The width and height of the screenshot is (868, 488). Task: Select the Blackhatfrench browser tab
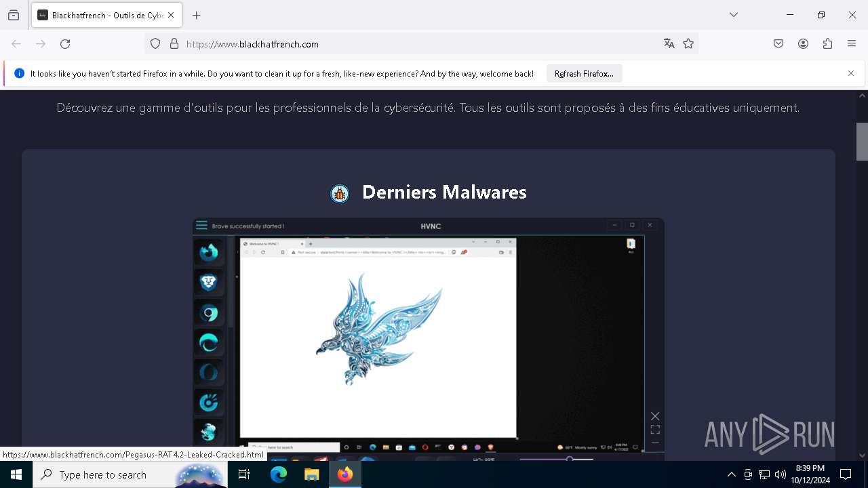tap(106, 15)
